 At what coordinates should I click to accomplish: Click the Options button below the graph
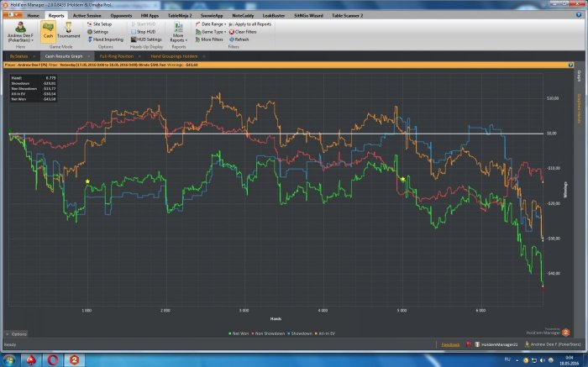tap(16, 334)
